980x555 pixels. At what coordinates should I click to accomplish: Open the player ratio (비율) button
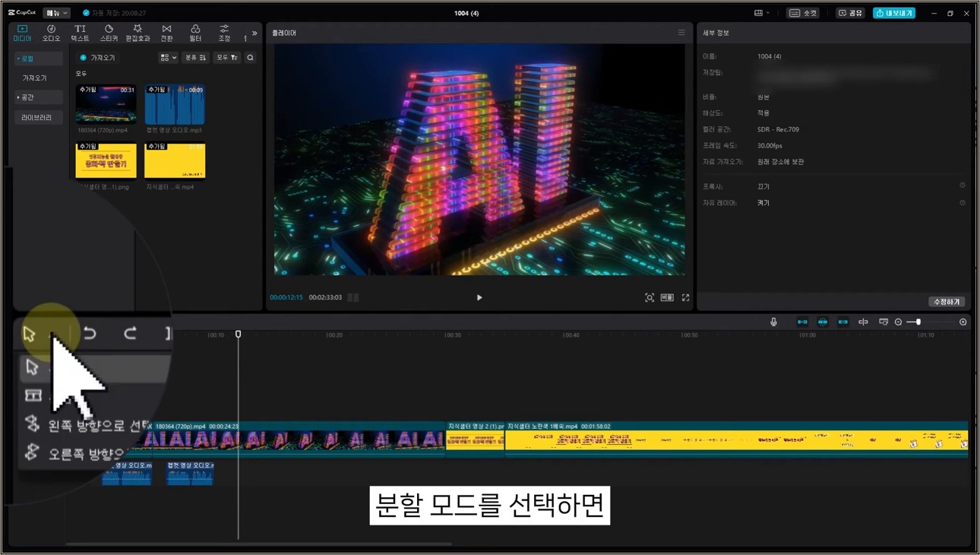click(x=667, y=298)
